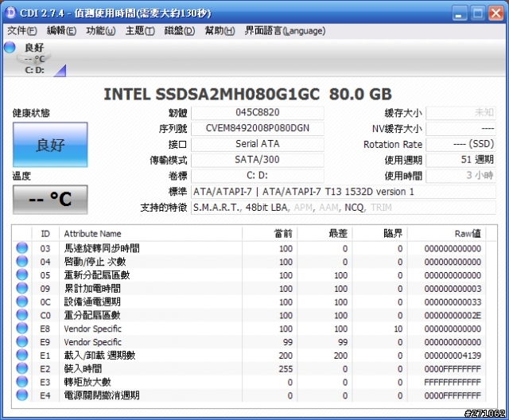The height and width of the screenshot is (420, 509).
Task: Minimize the CDI window
Action: pos(460,14)
